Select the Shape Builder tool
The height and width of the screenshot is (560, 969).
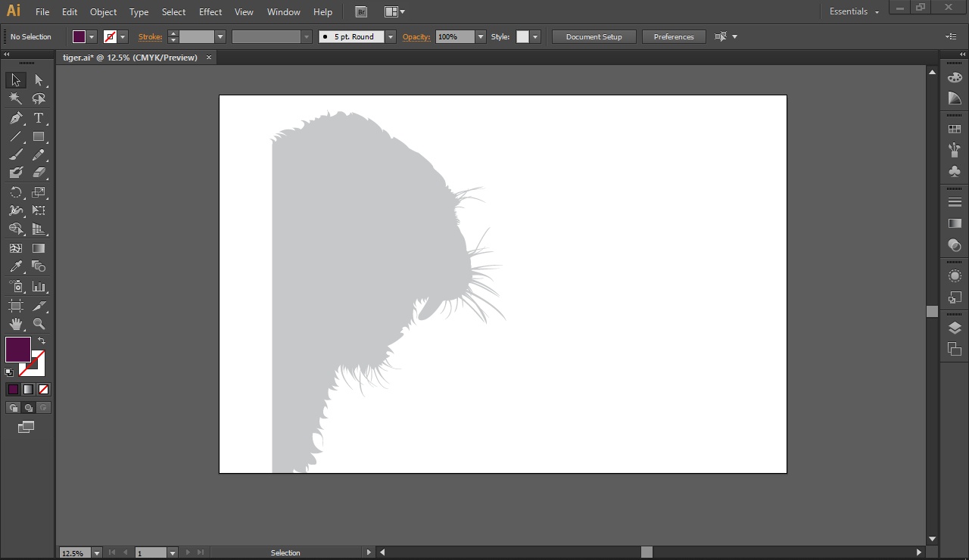click(16, 229)
